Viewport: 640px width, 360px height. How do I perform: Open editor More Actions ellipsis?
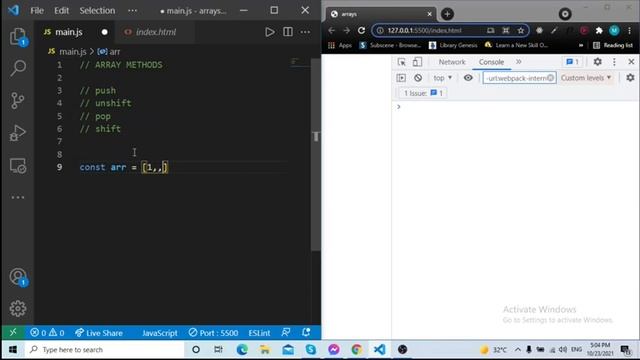(x=305, y=32)
